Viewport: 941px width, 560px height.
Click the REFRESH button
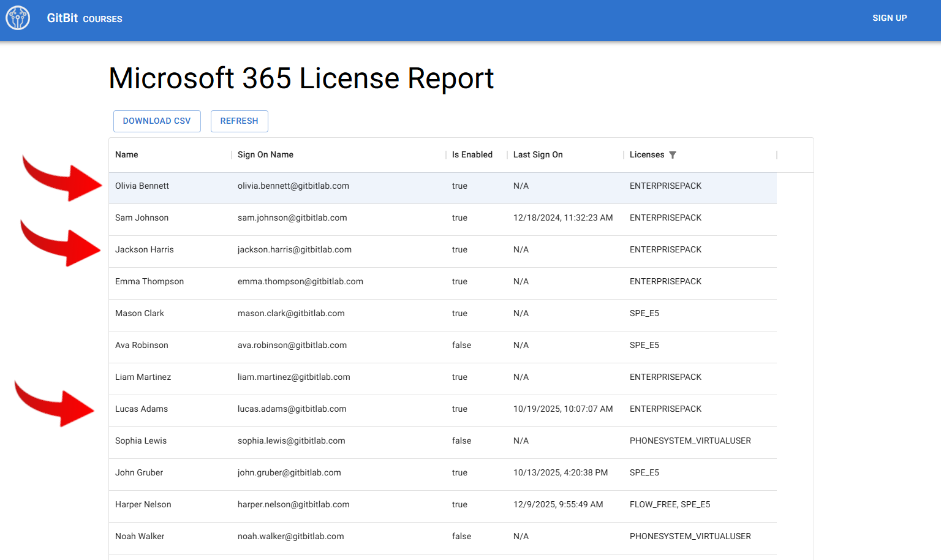tap(239, 121)
